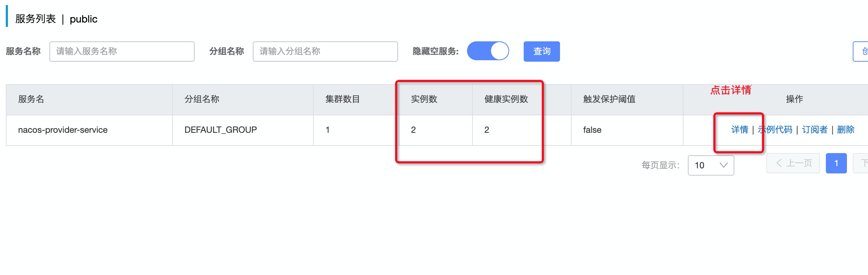Viewport: 868px width, 275px height.
Task: Click the 健康实例数 column header
Action: pos(506,99)
